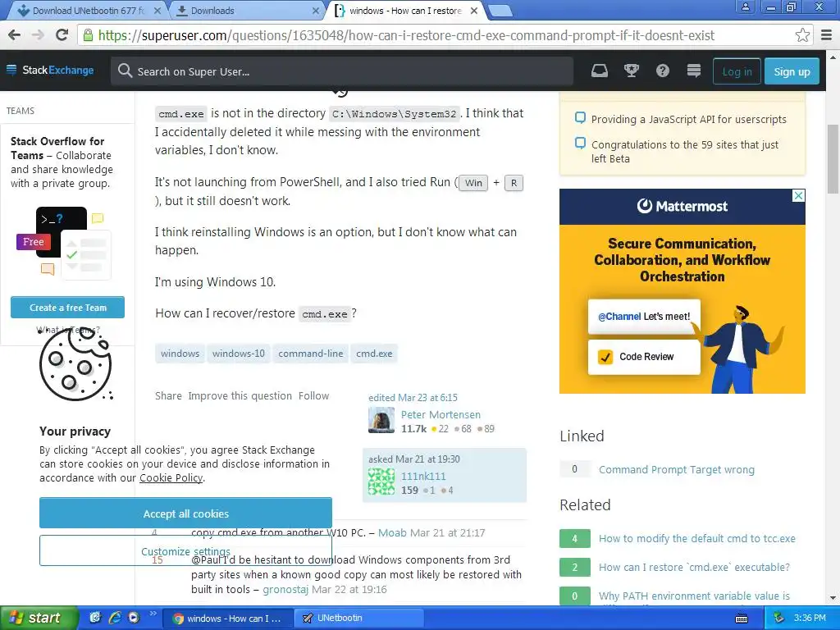
Task: Bookmark this page with the star icon
Action: 802,35
